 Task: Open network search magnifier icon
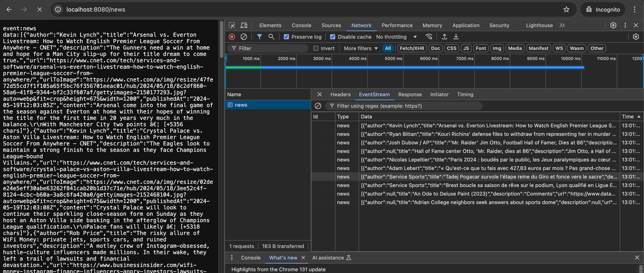[x=271, y=37]
